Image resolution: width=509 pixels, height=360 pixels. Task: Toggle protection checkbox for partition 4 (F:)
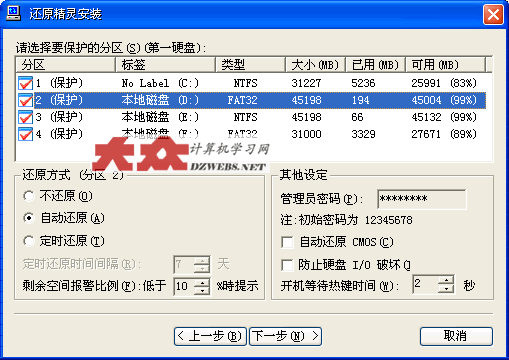coord(25,134)
